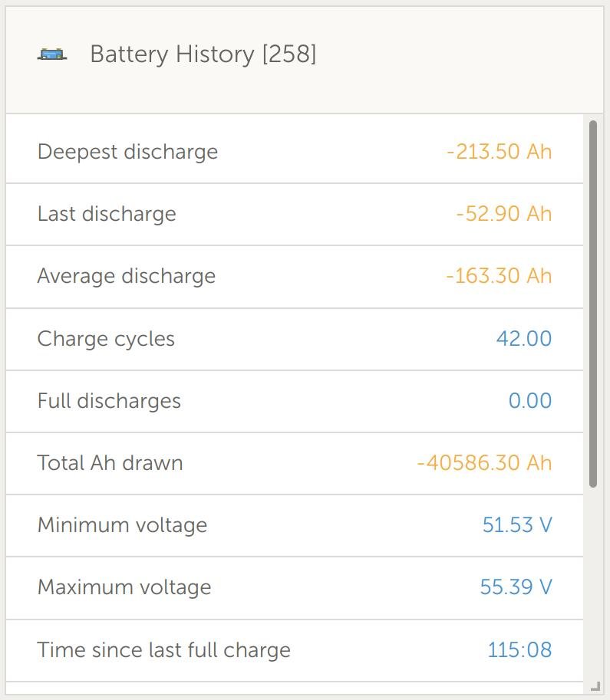Screen dimensions: 610x700
Task: Select the Minimum voltage row
Action: pos(294,525)
